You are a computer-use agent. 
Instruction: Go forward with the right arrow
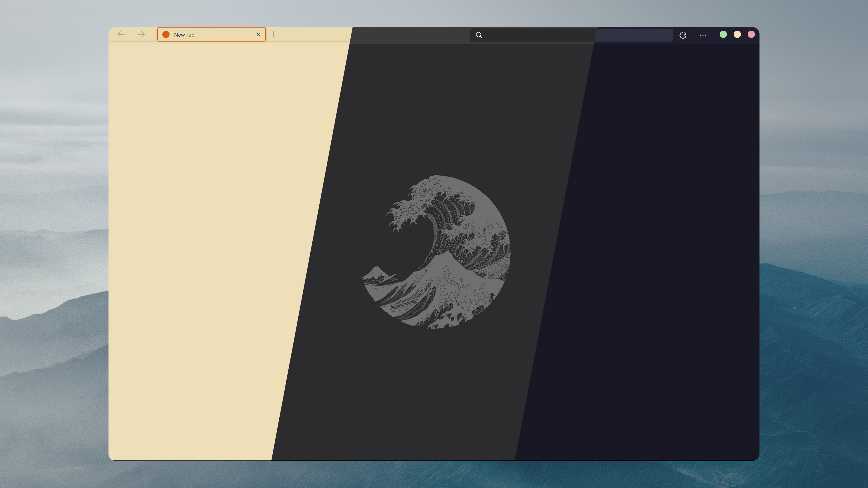click(x=141, y=34)
